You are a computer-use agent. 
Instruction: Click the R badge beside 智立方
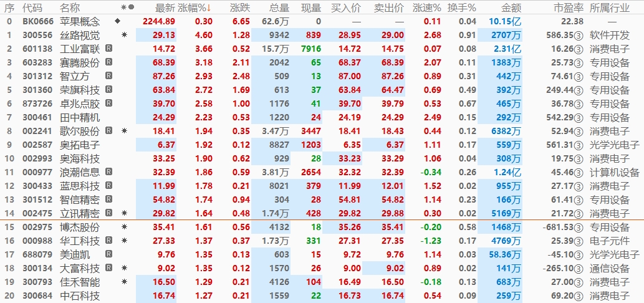[109, 76]
